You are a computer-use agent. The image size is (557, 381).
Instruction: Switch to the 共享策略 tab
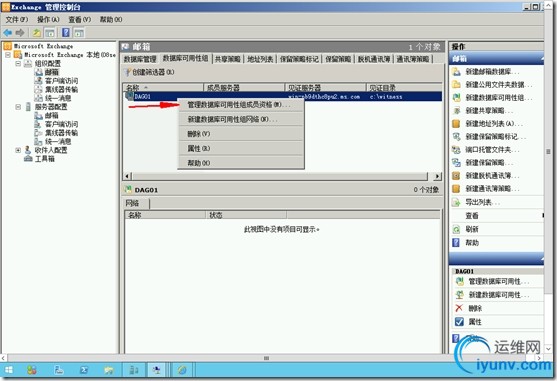point(228,59)
